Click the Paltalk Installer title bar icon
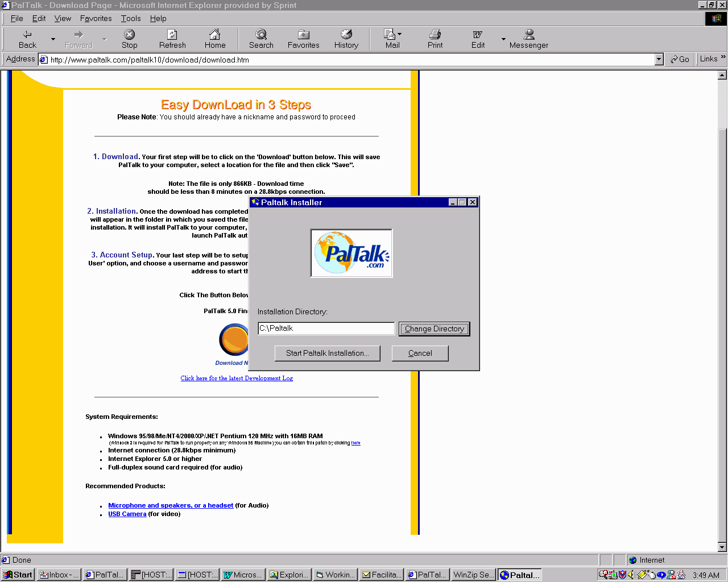 (255, 202)
